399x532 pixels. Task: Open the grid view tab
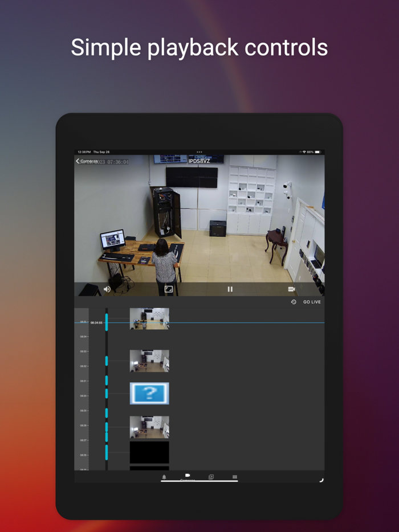click(x=235, y=477)
